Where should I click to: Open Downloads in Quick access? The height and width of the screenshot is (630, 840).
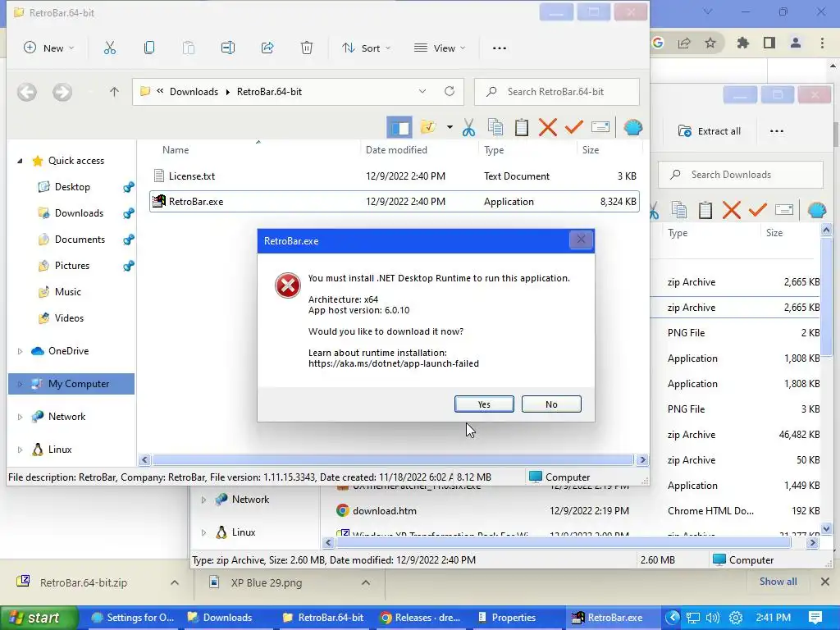point(79,213)
